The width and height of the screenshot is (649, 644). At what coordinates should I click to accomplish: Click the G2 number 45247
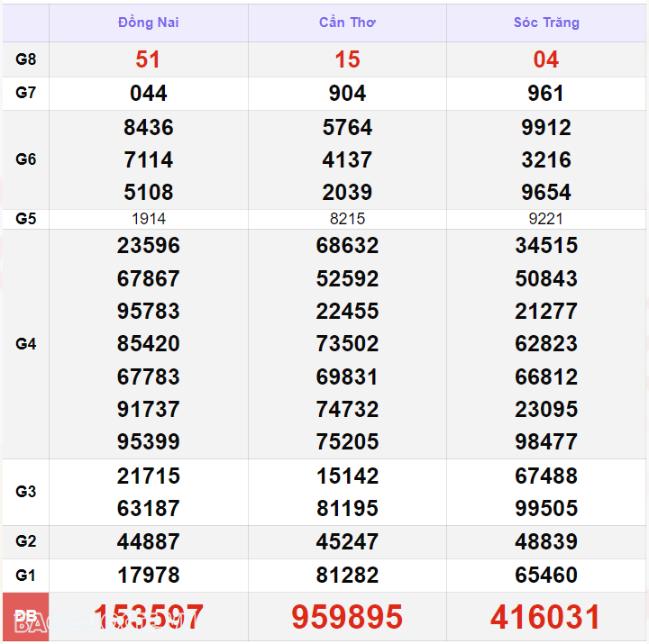(347, 542)
